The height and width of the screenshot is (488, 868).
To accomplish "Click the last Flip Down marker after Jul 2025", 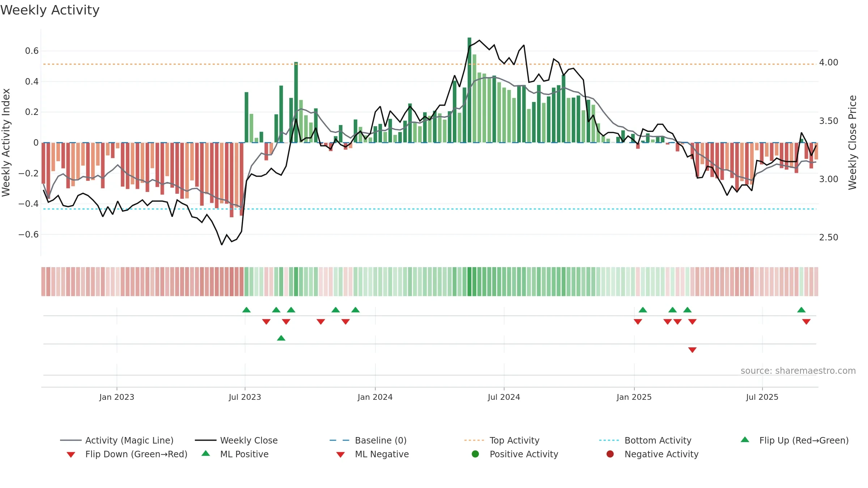I will click(x=806, y=322).
